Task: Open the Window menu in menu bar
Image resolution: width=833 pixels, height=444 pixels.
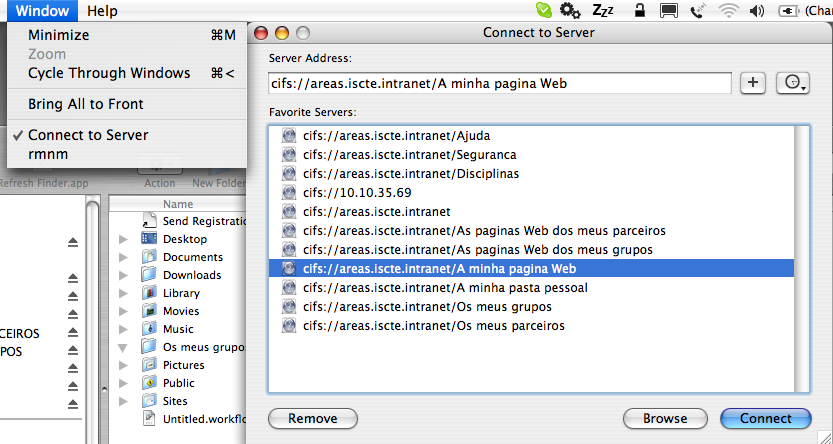Action: (x=42, y=11)
